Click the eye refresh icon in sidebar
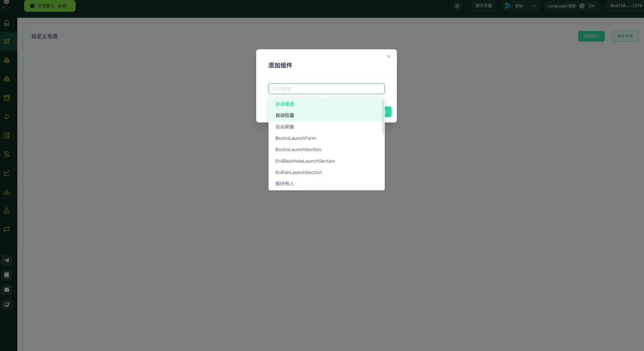Viewport: 644px width, 351px height. (x=6, y=154)
